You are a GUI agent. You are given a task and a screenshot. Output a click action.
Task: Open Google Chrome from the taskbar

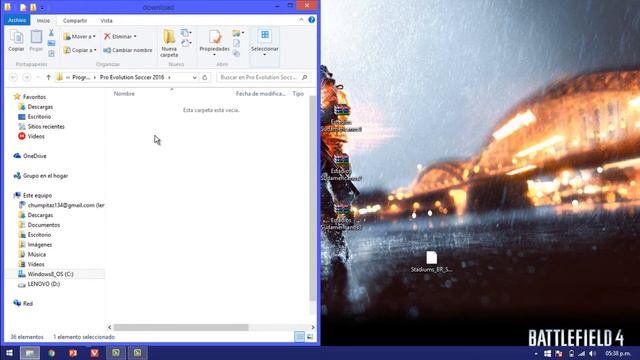pyautogui.click(x=51, y=353)
